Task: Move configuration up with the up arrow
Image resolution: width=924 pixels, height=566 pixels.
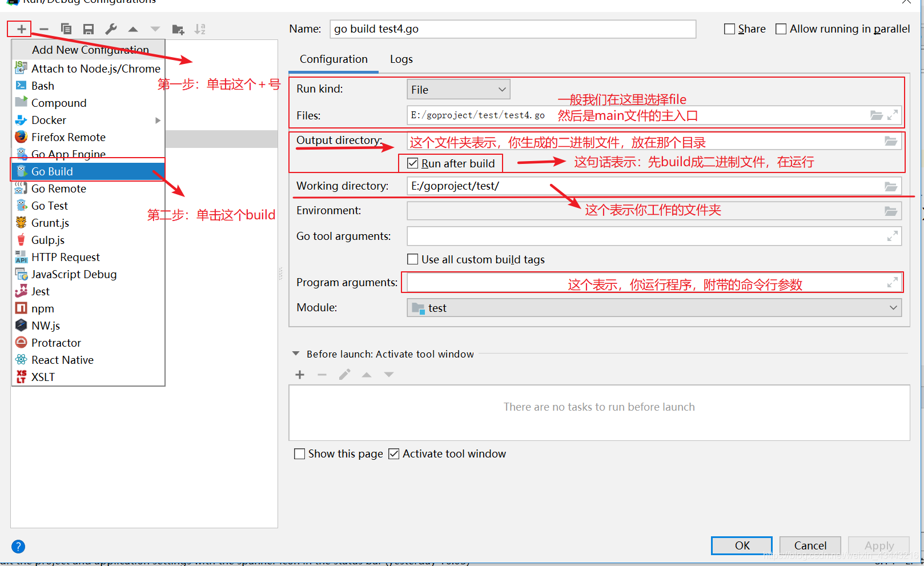Action: coord(133,29)
